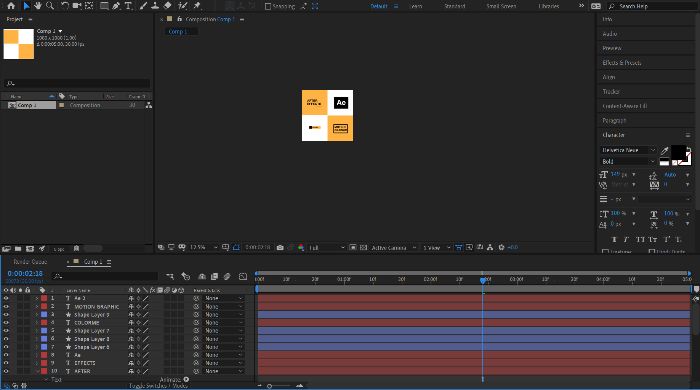Click the comp mini-flowchart icon in timeline

[170, 277]
